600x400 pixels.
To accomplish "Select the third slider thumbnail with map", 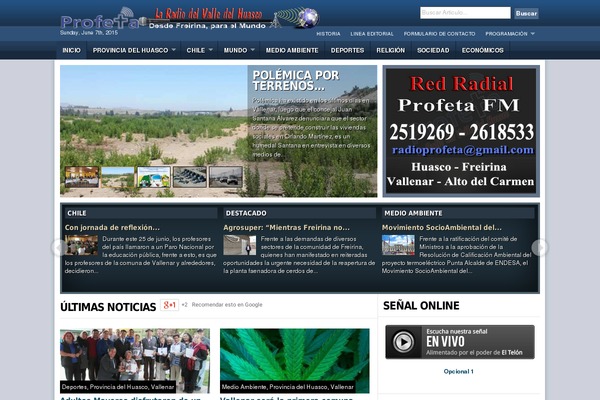I will (x=154, y=177).
